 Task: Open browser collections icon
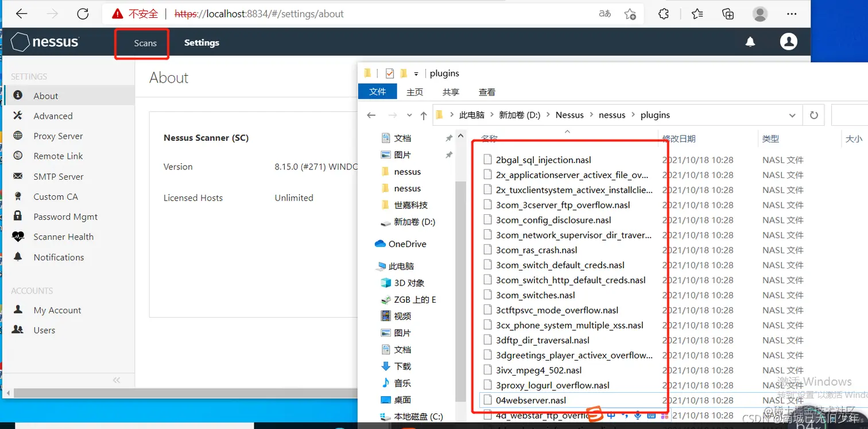(728, 14)
